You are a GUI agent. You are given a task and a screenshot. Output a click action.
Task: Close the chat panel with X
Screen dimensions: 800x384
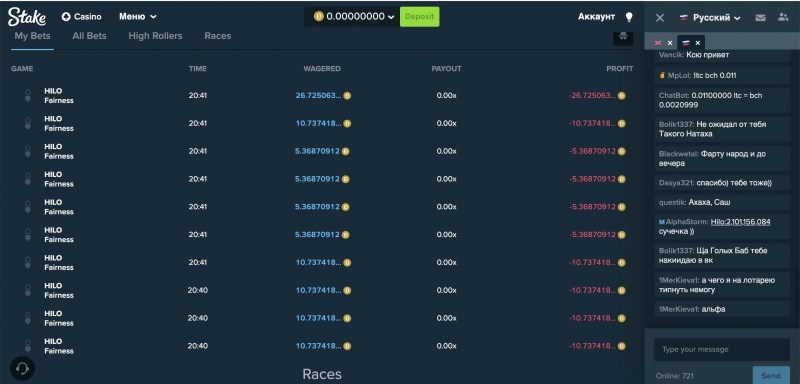tap(660, 18)
